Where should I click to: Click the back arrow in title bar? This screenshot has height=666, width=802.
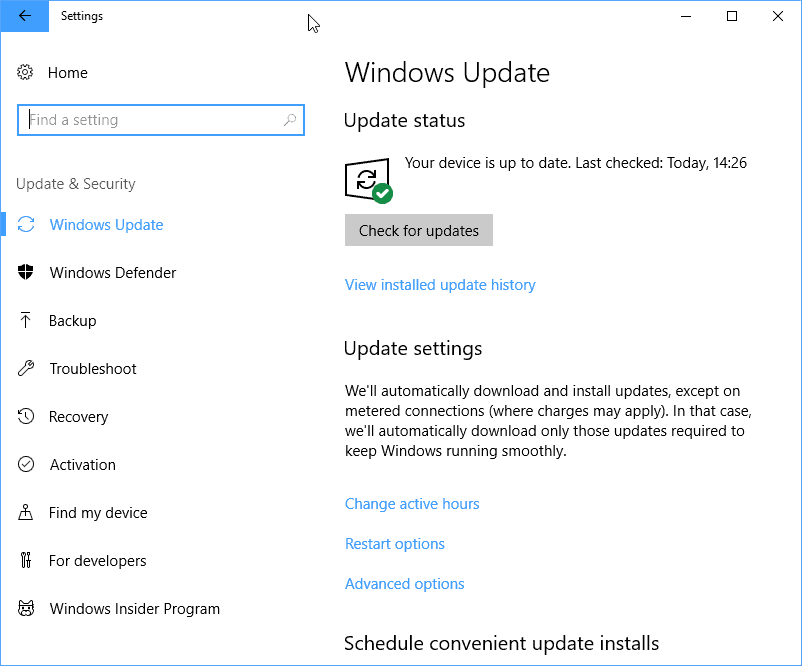[x=25, y=16]
